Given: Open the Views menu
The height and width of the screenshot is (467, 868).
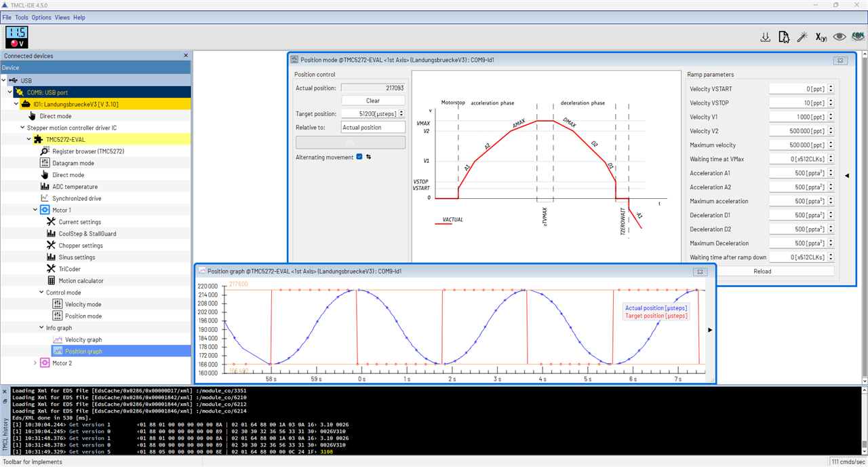Looking at the screenshot, I should tap(62, 17).
